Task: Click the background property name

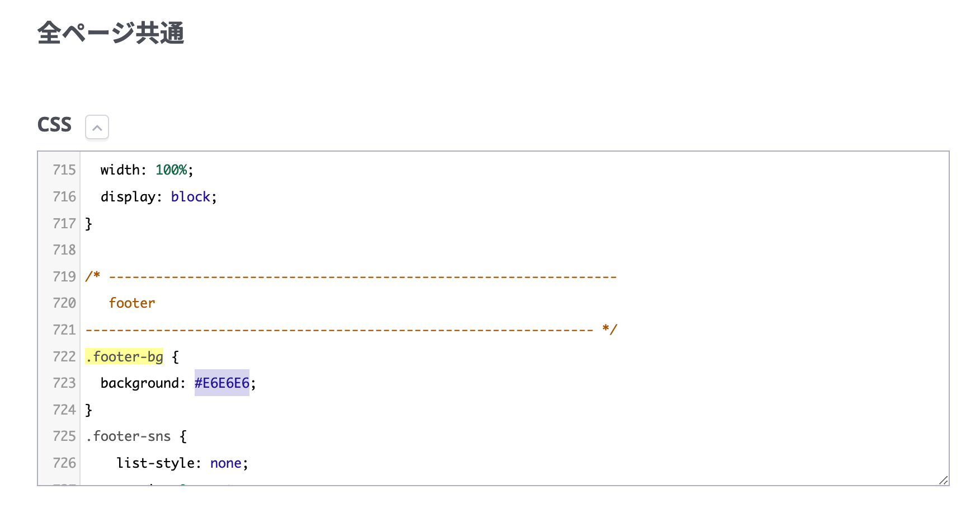Action: point(139,383)
